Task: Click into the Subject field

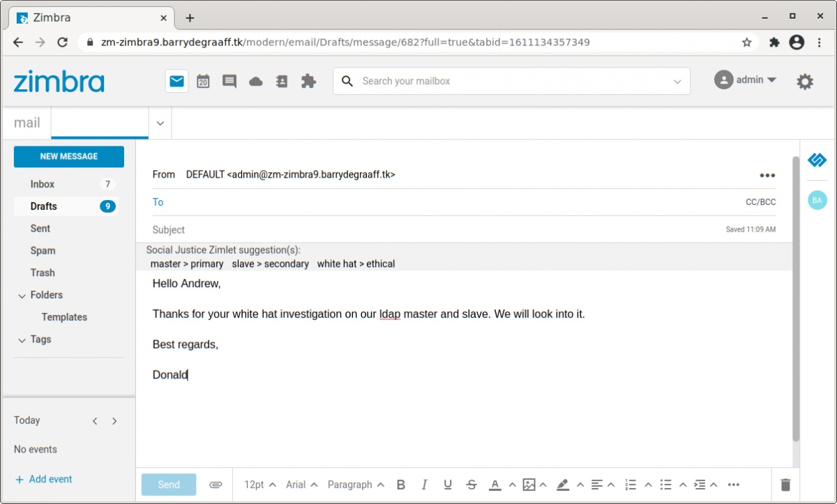Action: [432, 229]
